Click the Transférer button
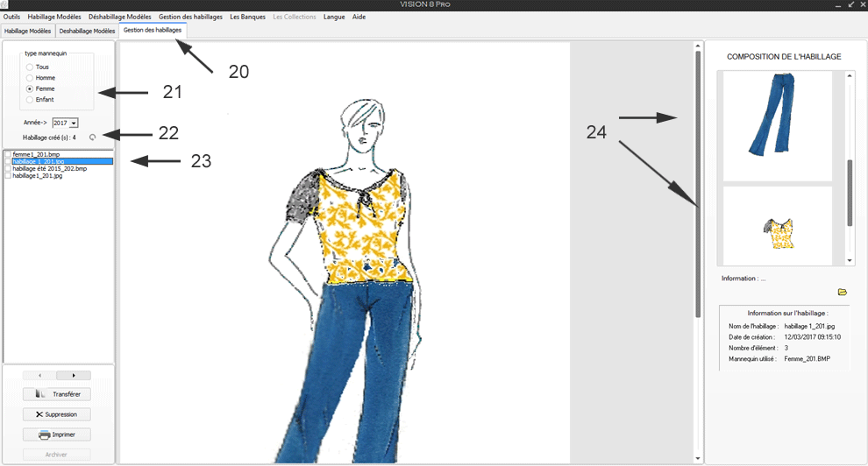Screen dimensions: 868x466 [x=57, y=394]
